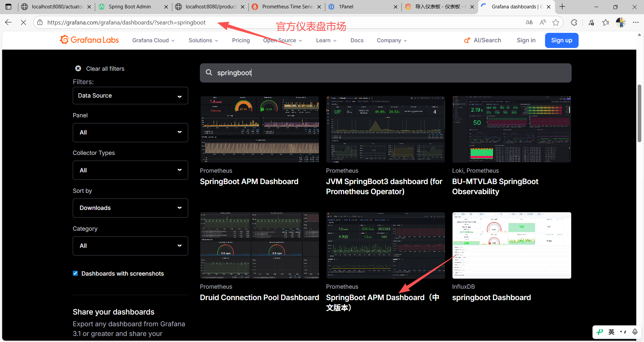
Task: Open the Sort by Downloads dropdown
Action: pos(130,208)
